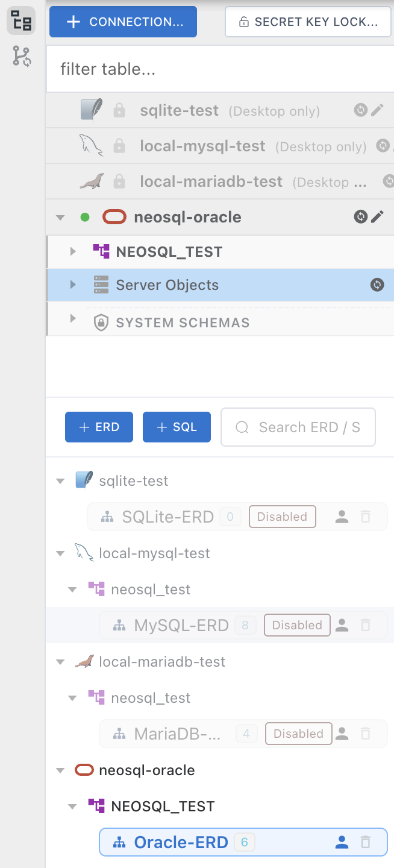Screen dimensions: 394x868
Task: Toggle Disabled badge on MariaDB ERD
Action: coord(298,734)
